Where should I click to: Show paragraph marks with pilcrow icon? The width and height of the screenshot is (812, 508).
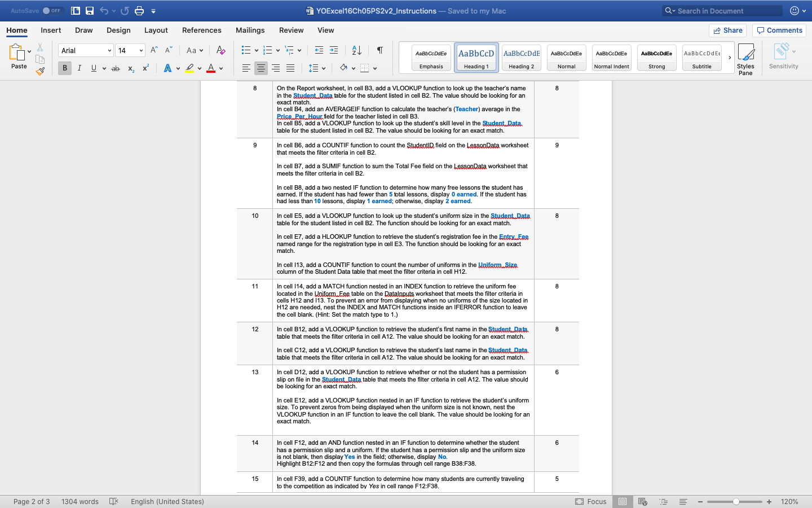tap(380, 51)
